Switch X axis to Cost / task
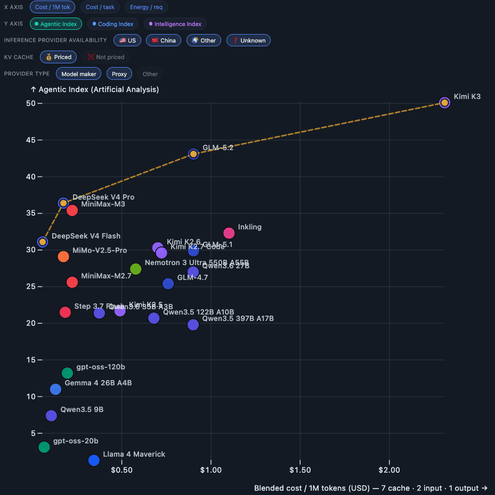495x495 pixels. (x=100, y=7)
